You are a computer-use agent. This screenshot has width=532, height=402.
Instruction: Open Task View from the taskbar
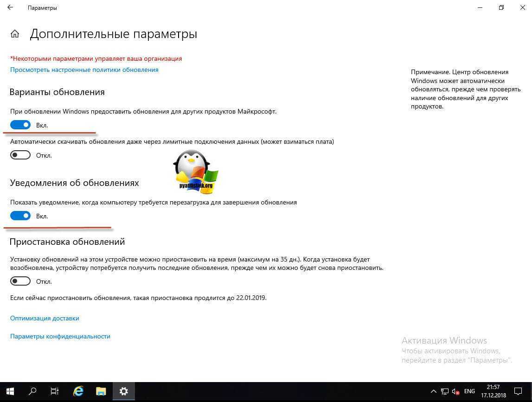(x=55, y=391)
